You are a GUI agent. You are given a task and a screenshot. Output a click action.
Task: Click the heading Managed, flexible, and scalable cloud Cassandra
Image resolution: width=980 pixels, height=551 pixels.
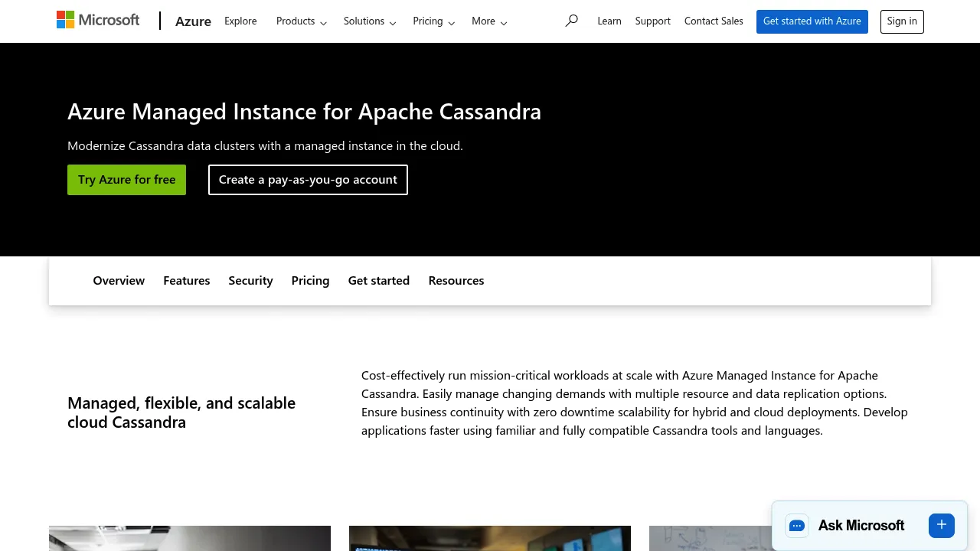coord(181,412)
